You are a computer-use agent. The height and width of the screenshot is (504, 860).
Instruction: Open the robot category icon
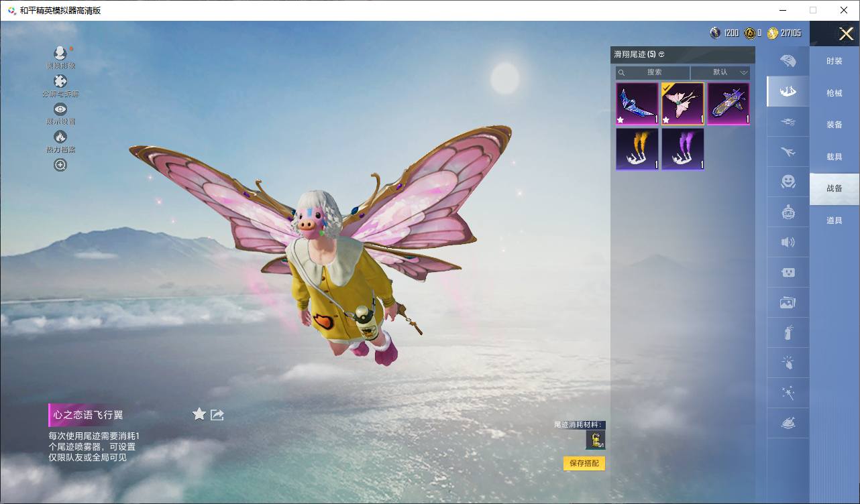[x=788, y=212]
